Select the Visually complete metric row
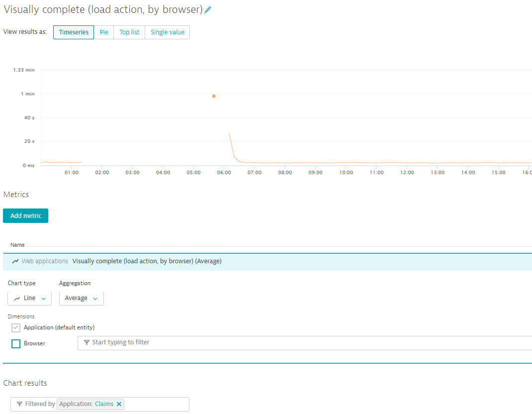The height and width of the screenshot is (414, 532). (x=267, y=262)
